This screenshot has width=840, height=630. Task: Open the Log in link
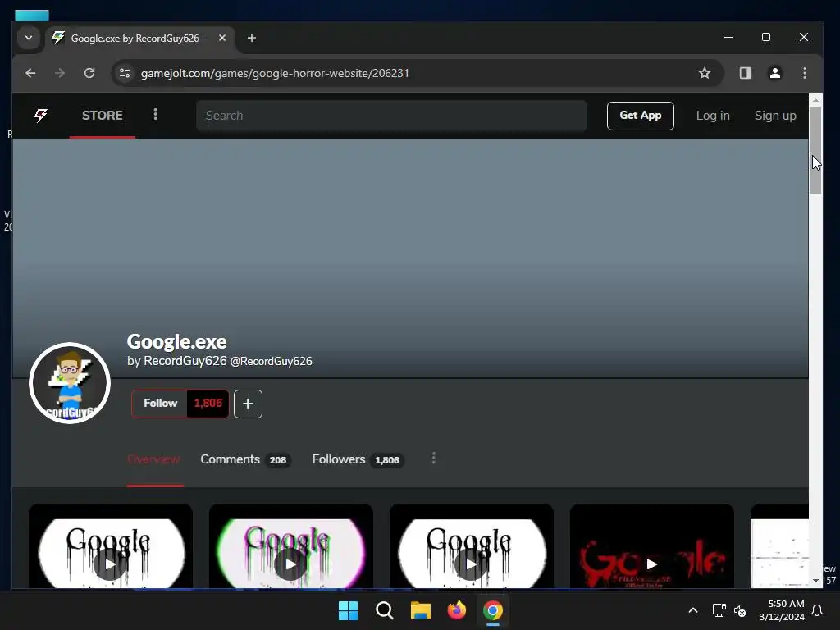[713, 116]
